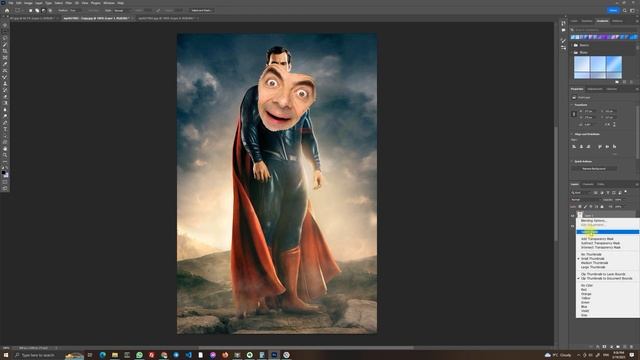Viewport: 640px width, 360px height.
Task: Click the Windows Start button
Action: (x=5, y=355)
